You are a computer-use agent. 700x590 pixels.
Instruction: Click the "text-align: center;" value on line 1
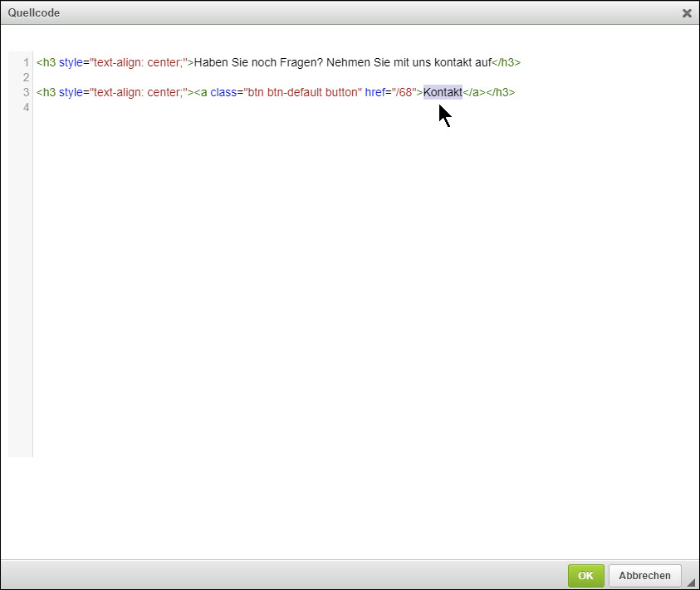coord(139,62)
